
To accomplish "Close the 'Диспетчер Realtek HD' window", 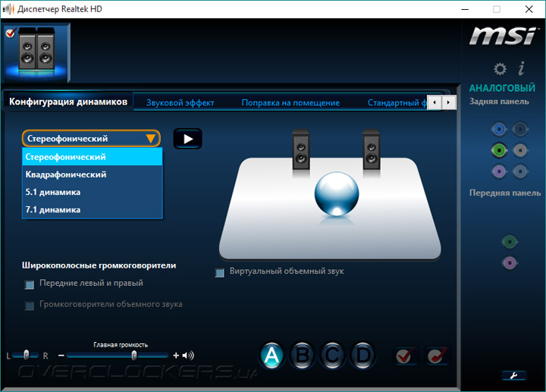I will point(529,9).
